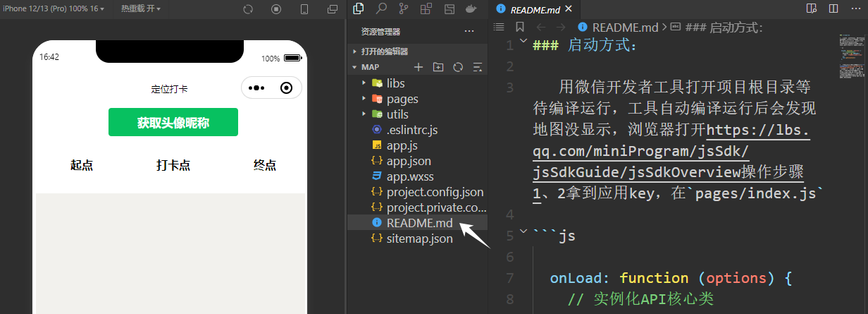Fold the heading on line 1
Screen dimensions: 868x314
(523, 42)
